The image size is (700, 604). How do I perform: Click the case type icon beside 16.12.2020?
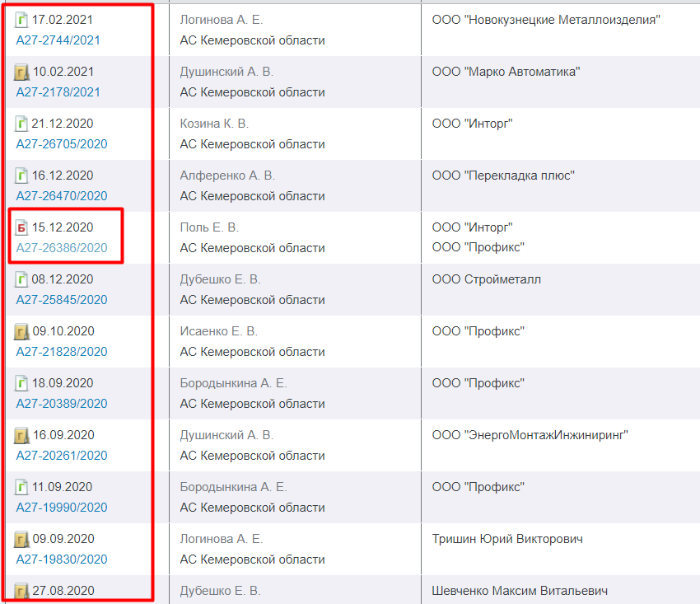tap(22, 176)
